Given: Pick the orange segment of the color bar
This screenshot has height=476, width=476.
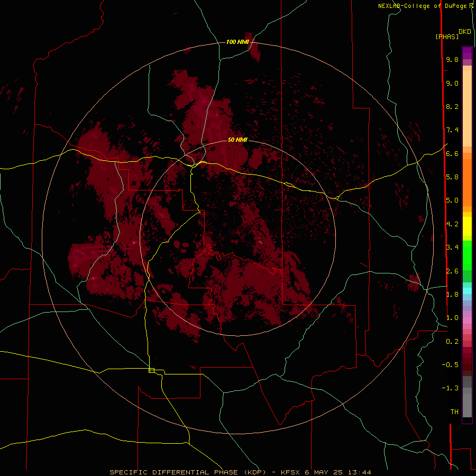Looking at the screenshot, I should pyautogui.click(x=467, y=182).
